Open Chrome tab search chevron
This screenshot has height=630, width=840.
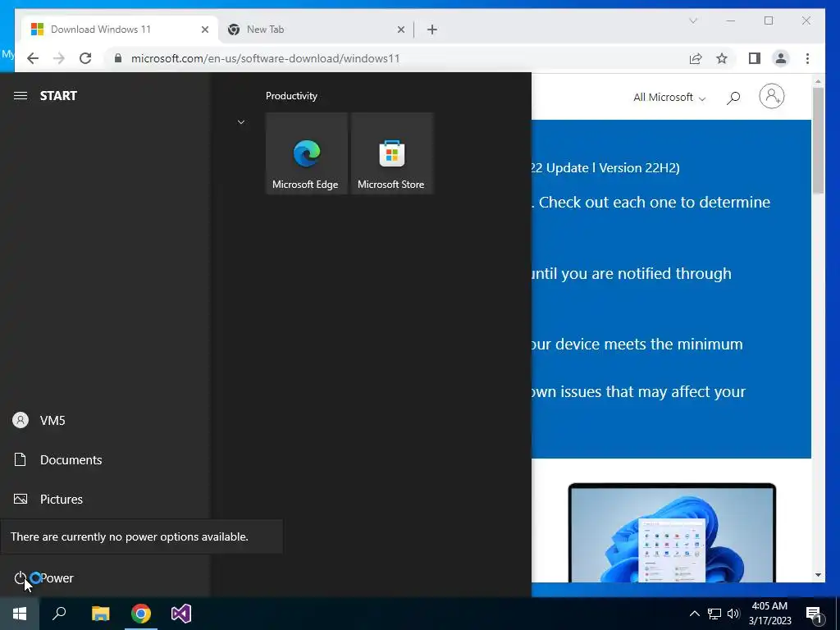point(692,21)
